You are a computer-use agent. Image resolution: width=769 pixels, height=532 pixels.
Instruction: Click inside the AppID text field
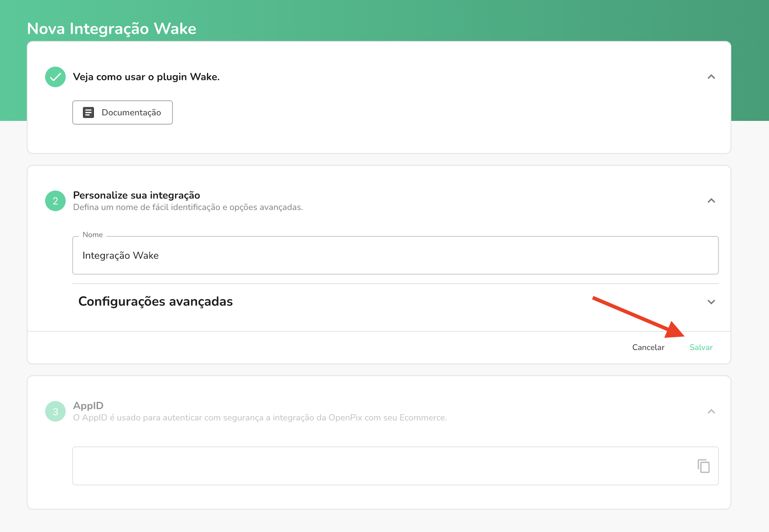pos(383,466)
